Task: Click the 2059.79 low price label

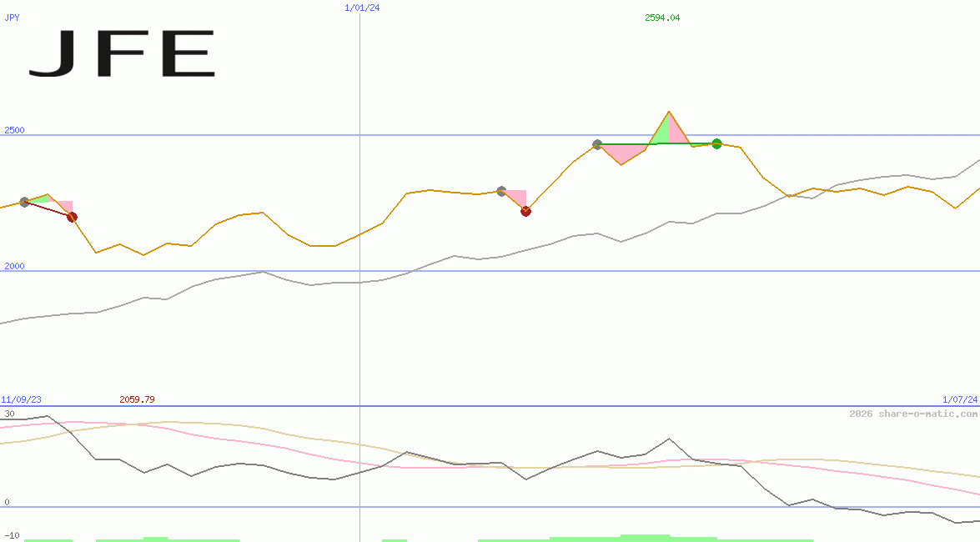Action: pos(137,399)
